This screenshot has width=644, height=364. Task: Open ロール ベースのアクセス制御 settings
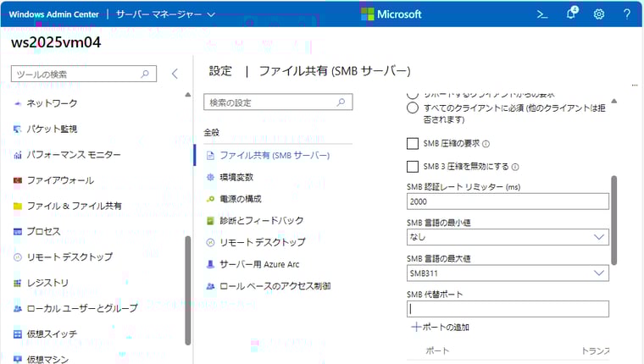[275, 286]
